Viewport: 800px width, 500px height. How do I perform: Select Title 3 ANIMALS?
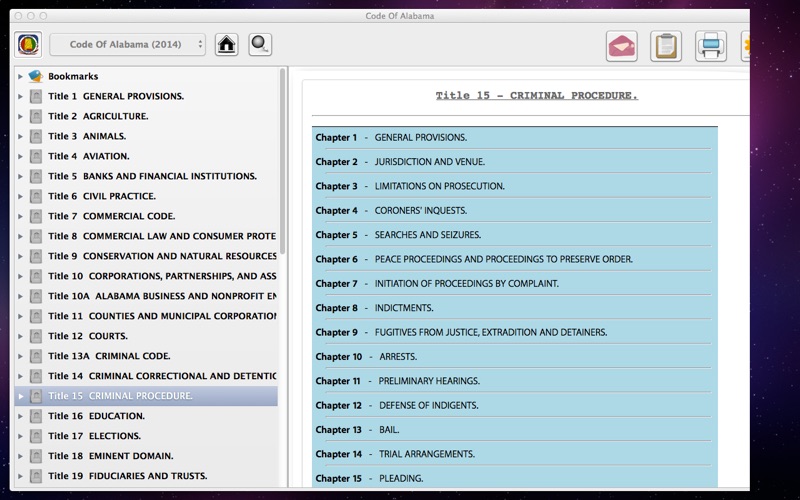[x=87, y=136]
